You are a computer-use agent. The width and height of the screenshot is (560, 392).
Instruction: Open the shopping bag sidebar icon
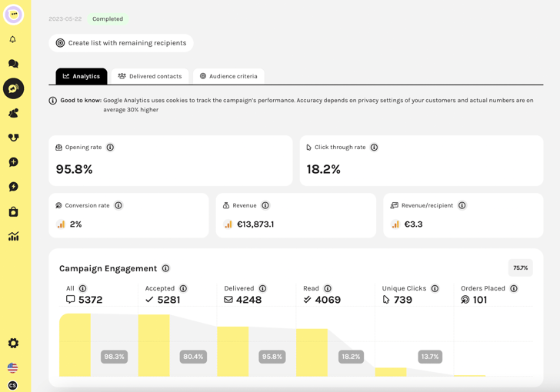tap(13, 211)
